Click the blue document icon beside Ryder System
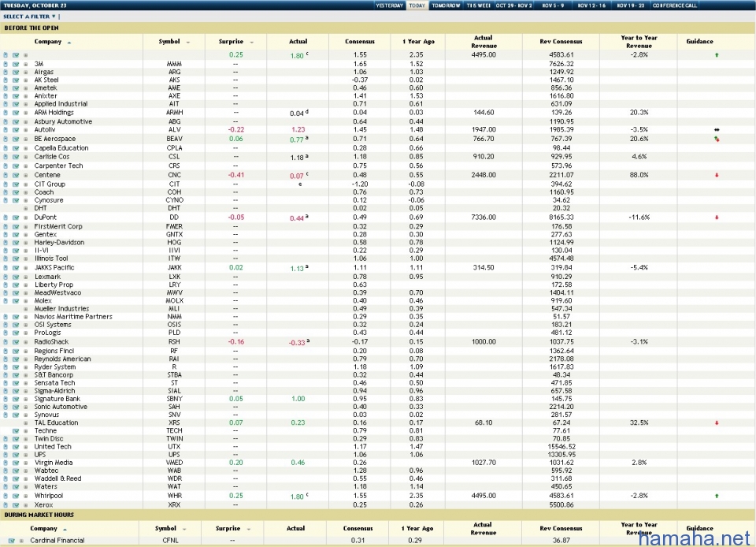Viewport: 756px width, 547px height. coord(6,367)
